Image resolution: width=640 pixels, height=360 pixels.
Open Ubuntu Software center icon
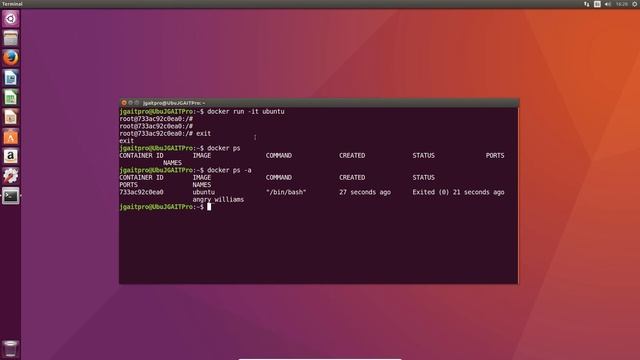coord(11,137)
